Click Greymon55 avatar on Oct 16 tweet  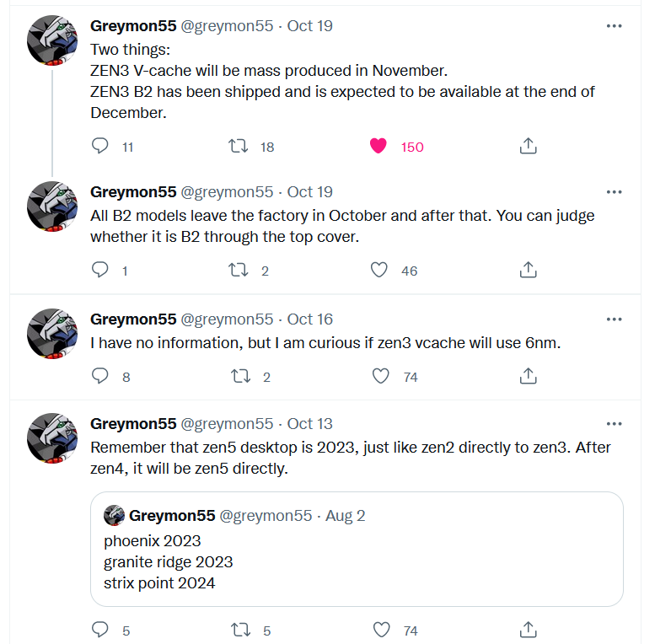pos(53,334)
